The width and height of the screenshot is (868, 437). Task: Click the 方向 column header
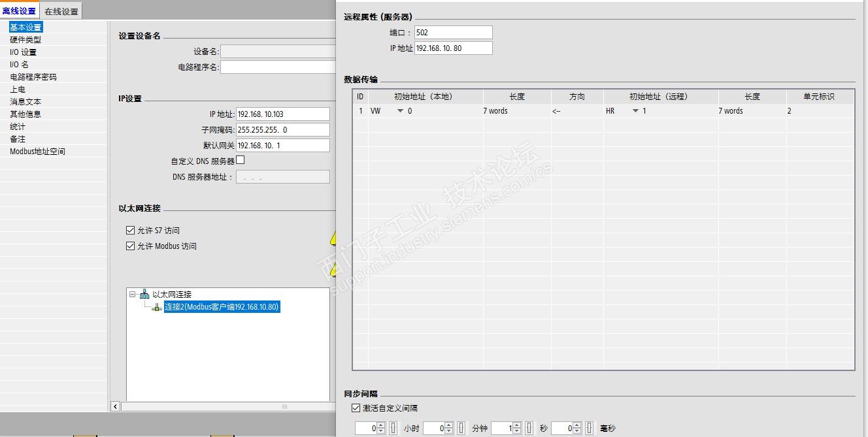[x=577, y=97]
